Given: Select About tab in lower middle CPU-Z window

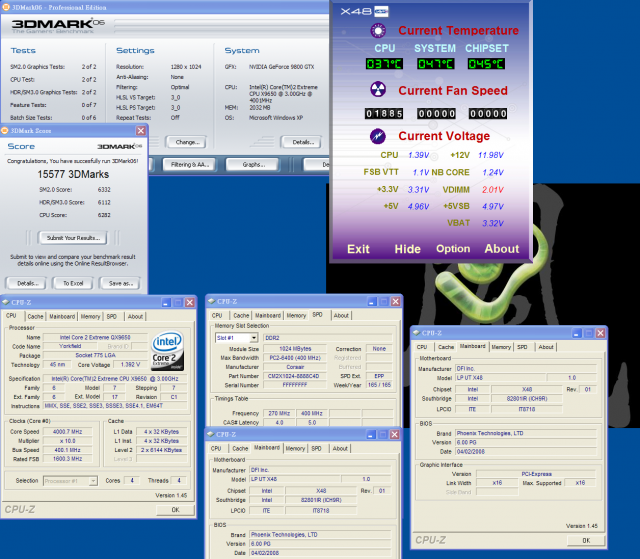Looking at the screenshot, I should 340,448.
